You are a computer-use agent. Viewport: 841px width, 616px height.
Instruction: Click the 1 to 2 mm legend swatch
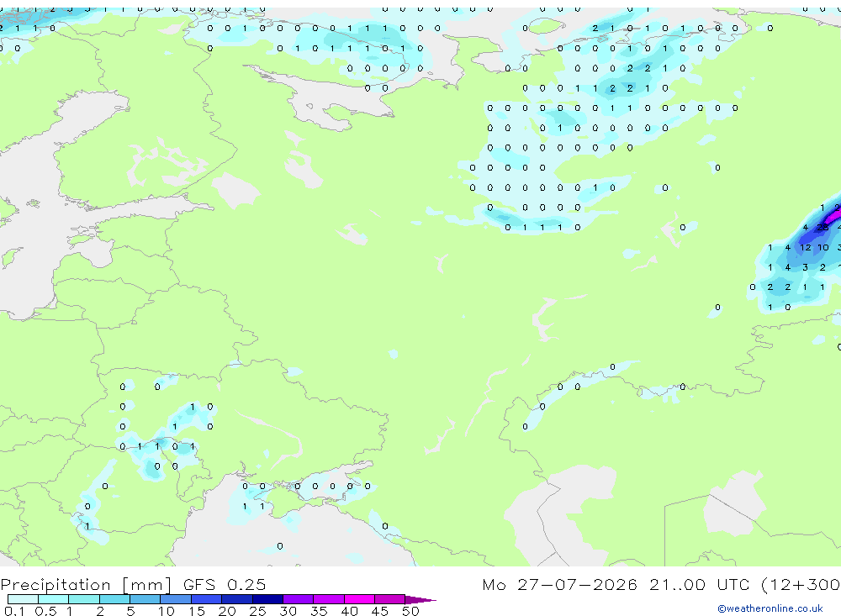[83, 599]
